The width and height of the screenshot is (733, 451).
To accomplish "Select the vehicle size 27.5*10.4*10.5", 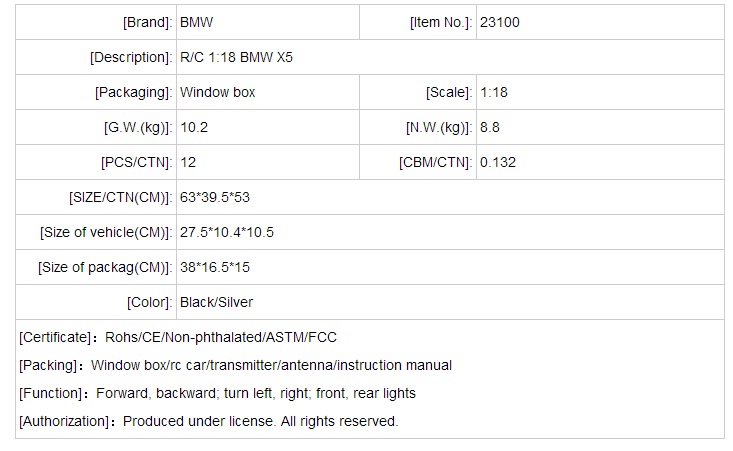I will tap(227, 232).
